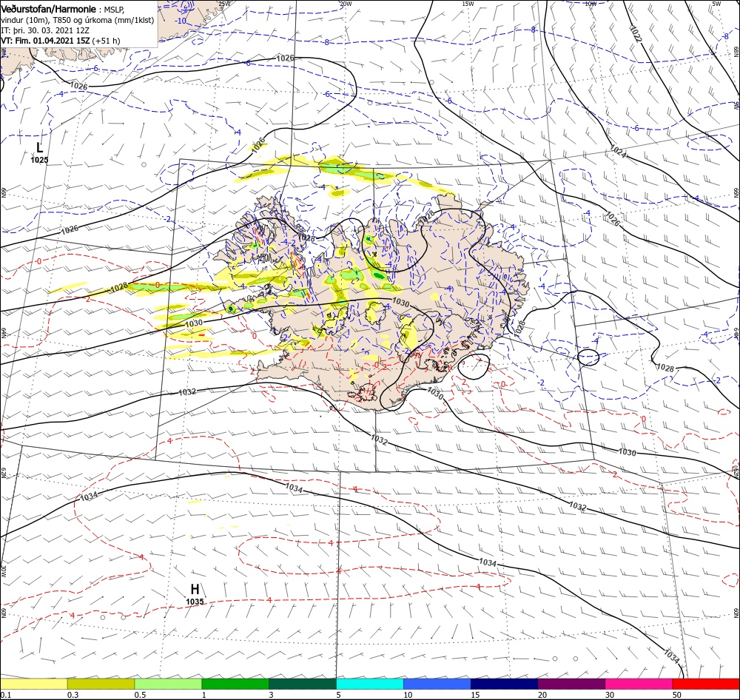This screenshot has height=700, width=740.
Task: Select the green 1–3 legend swatch
Action: tap(235, 684)
